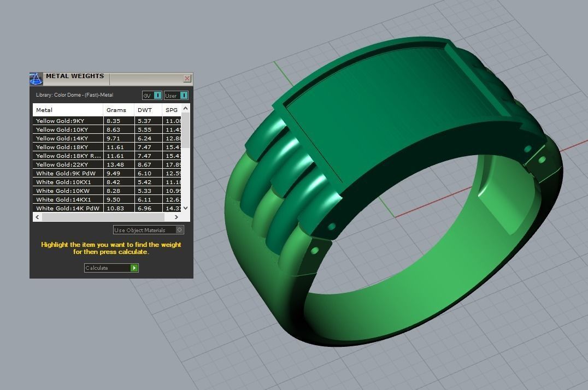588x390 pixels.
Task: Select the White Gold:14K PdW row
Action: coord(107,208)
